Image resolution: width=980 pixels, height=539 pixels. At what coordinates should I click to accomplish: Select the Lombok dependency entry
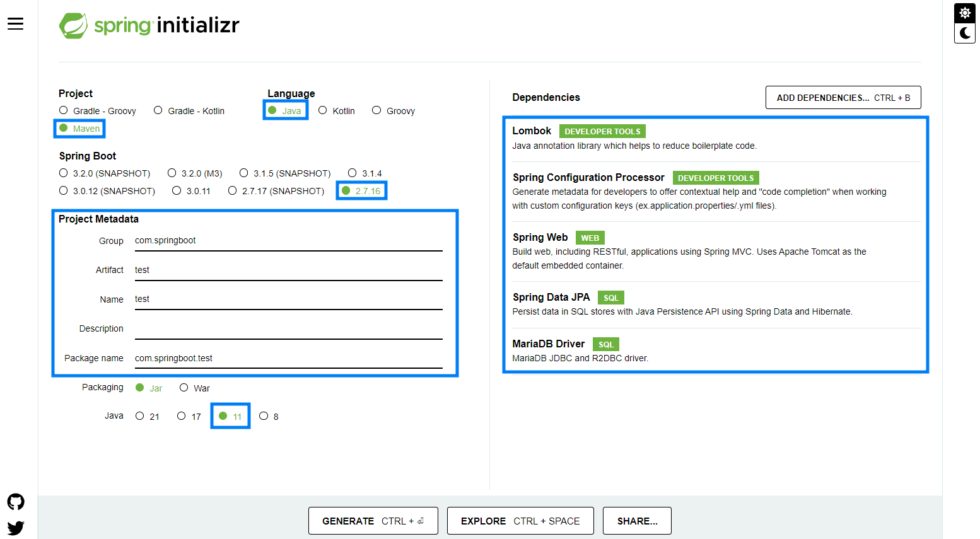pos(716,139)
